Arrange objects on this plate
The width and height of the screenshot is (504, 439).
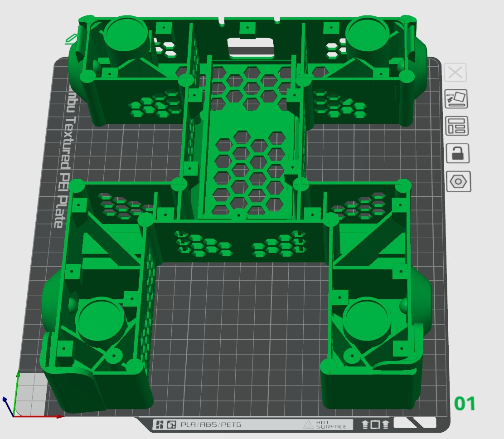457,126
